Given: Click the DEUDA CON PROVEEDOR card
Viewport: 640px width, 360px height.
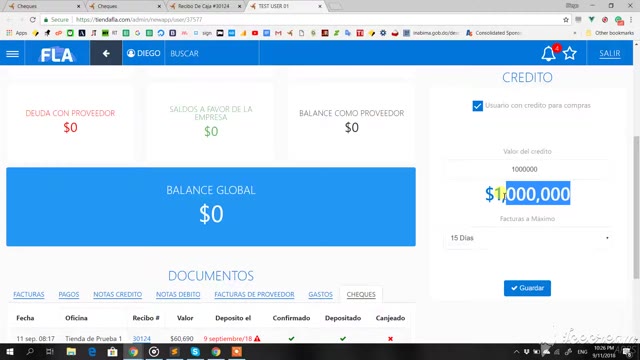Looking at the screenshot, I should pos(70,121).
